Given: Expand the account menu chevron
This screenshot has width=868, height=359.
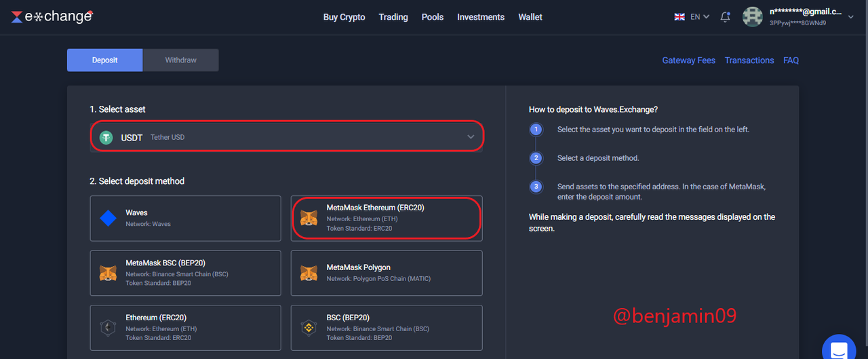Looking at the screenshot, I should [x=851, y=17].
